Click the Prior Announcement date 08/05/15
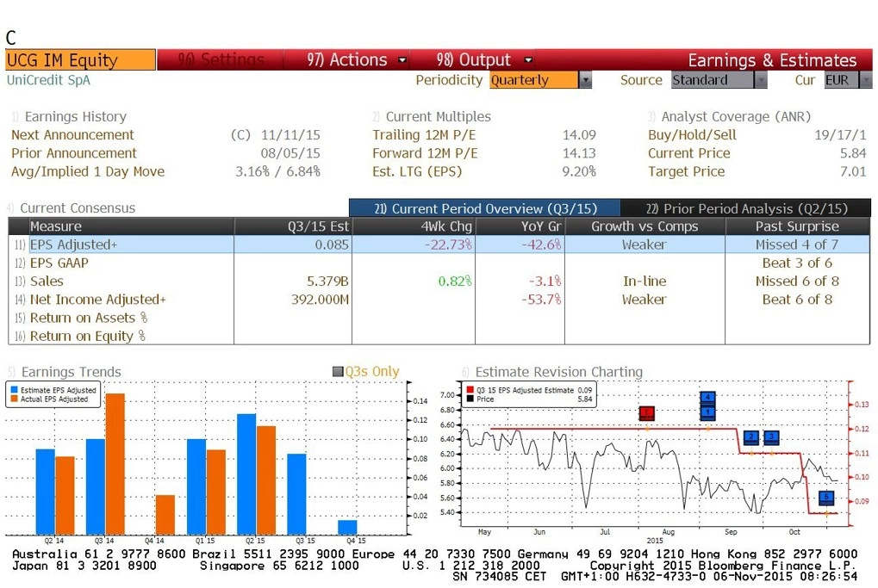 (290, 153)
